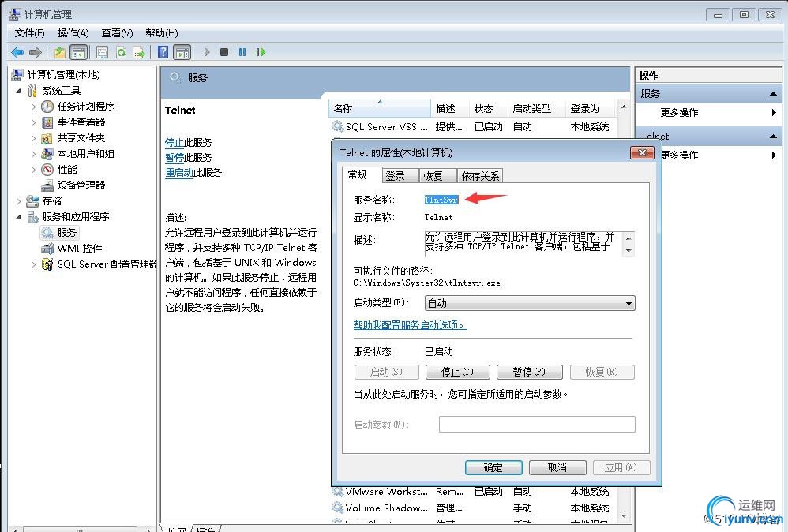The width and height of the screenshot is (788, 532).
Task: Click the Properties sheet toolbar icon
Action: click(x=102, y=52)
